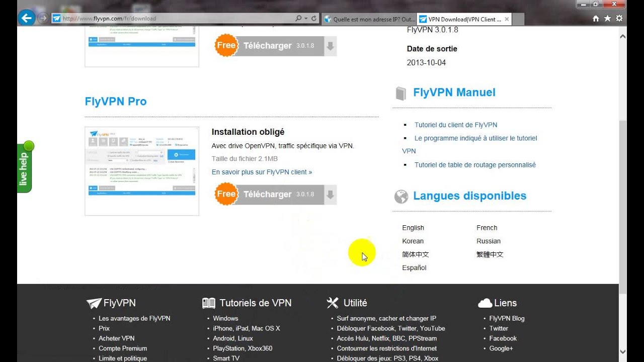The width and height of the screenshot is (644, 362).
Task: Select 简体中文 language
Action: tap(416, 254)
